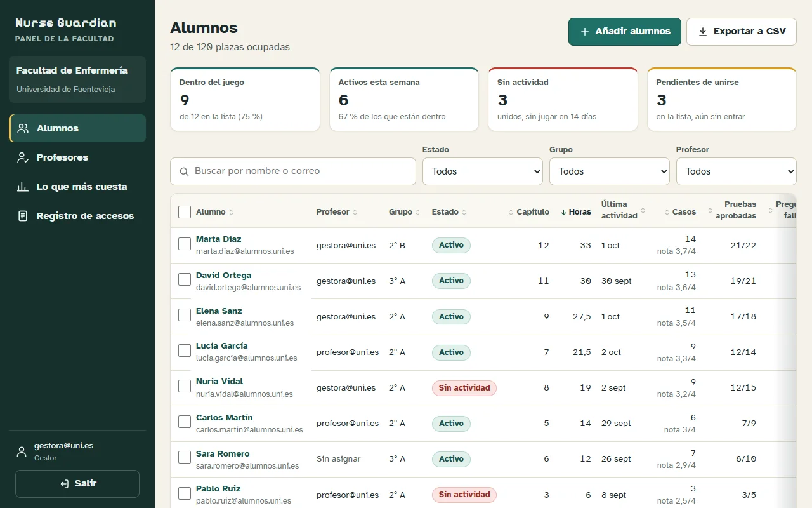
Task: Tick the checkbox beside Elena Sanz
Action: 185,315
